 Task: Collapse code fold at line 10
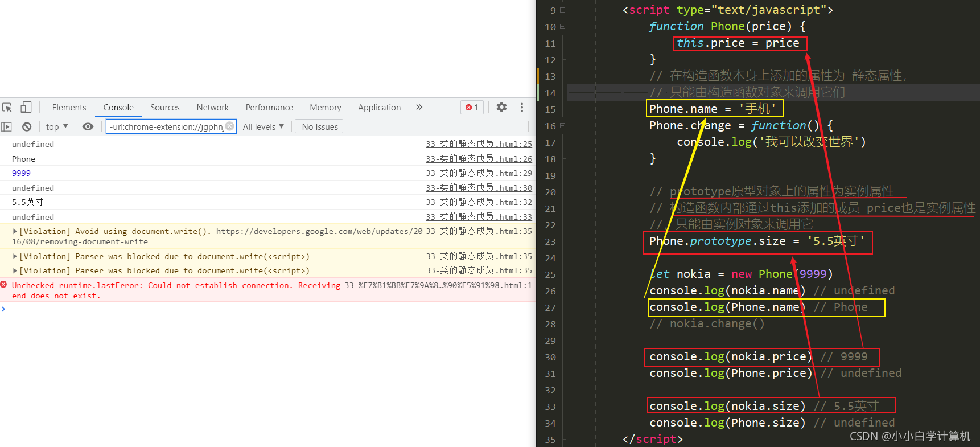pyautogui.click(x=562, y=26)
